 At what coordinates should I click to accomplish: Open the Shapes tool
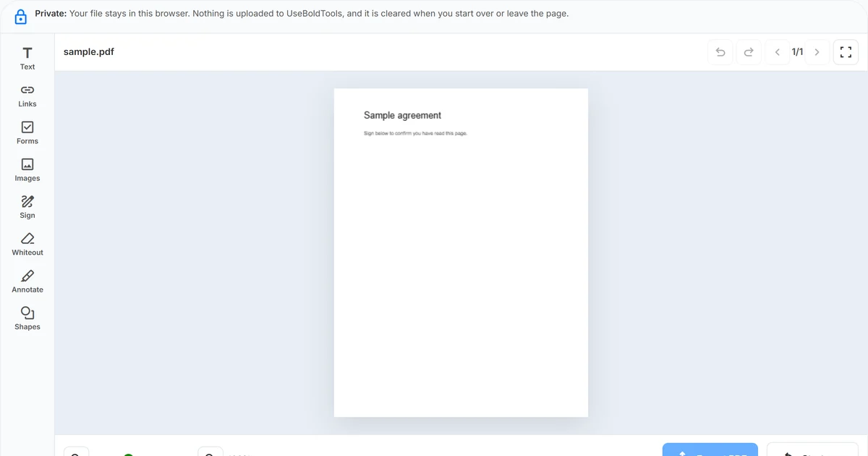[x=27, y=318]
